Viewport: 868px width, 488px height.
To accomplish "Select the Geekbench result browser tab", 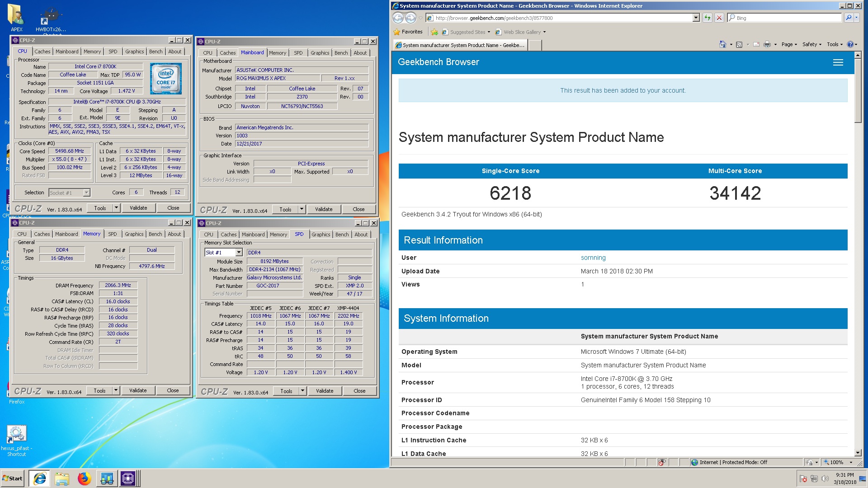I will [460, 45].
